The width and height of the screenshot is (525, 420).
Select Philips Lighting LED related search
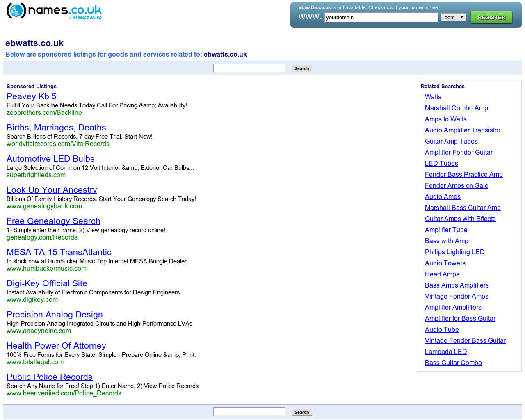pos(455,252)
